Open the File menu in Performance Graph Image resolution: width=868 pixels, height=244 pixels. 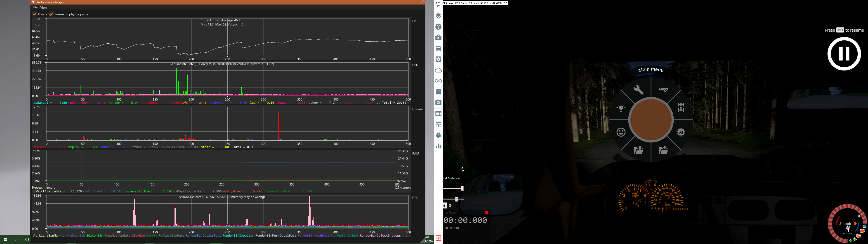click(x=35, y=7)
